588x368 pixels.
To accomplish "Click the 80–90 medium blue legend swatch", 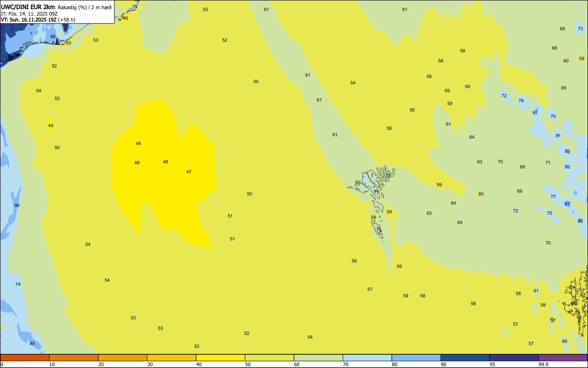I will [416, 357].
